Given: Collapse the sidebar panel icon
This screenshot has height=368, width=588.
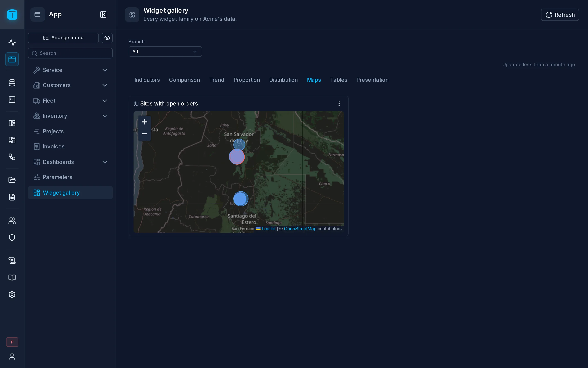Looking at the screenshot, I should click(103, 15).
